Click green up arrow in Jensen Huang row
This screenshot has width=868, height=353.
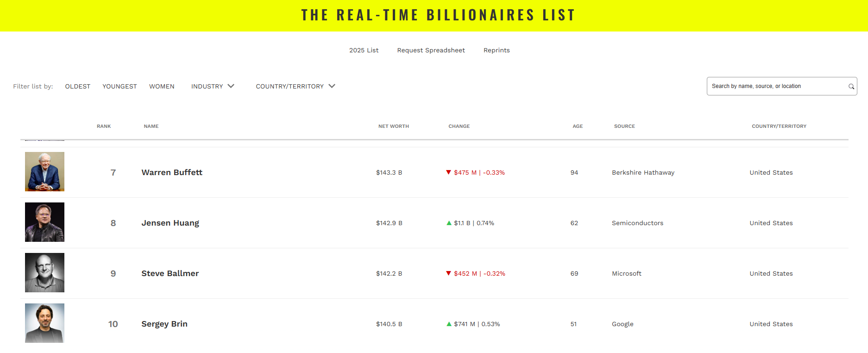tap(449, 223)
